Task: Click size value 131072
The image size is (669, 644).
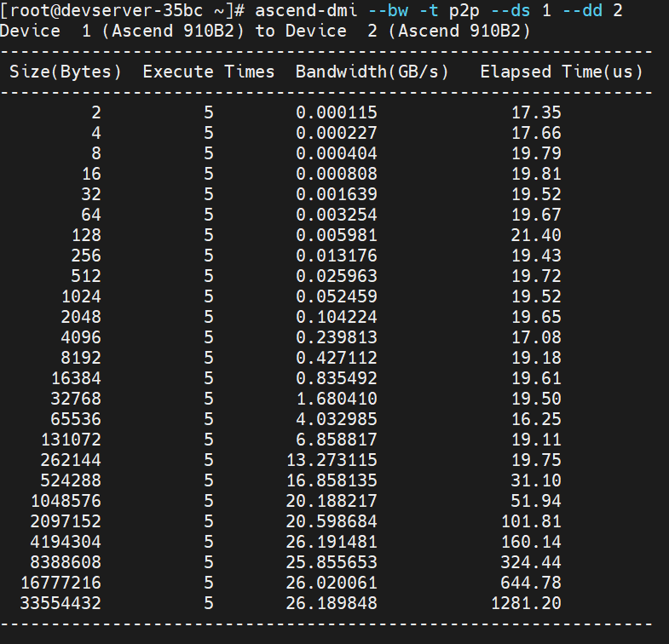Action: click(71, 440)
